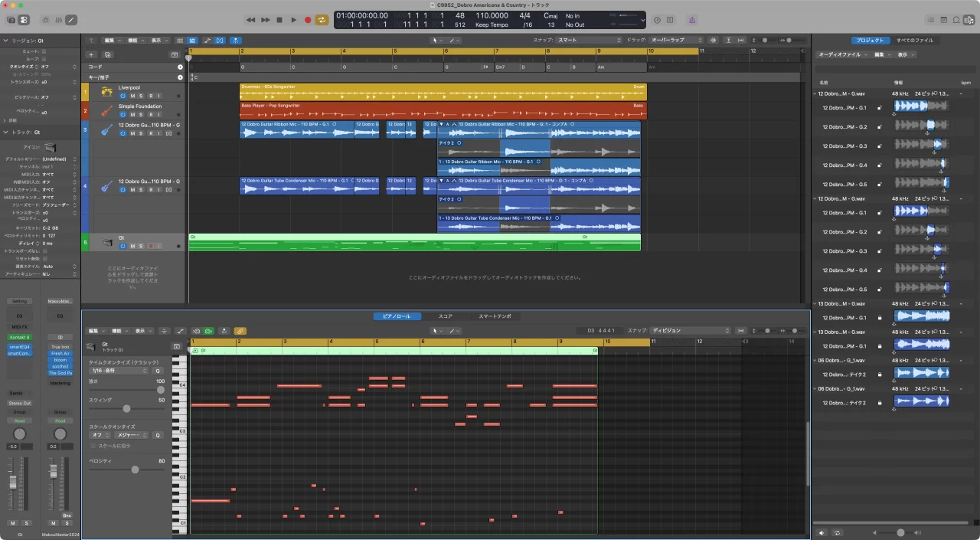The image size is (980, 540).
Task: Click the add track plus button
Action: [x=91, y=55]
